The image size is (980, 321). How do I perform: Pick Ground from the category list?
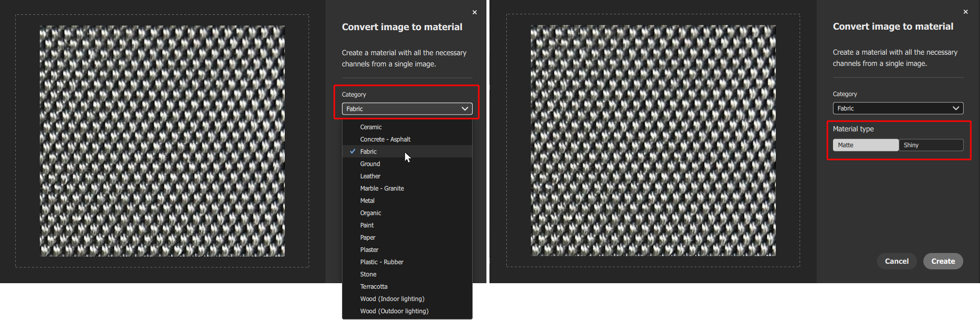[370, 164]
